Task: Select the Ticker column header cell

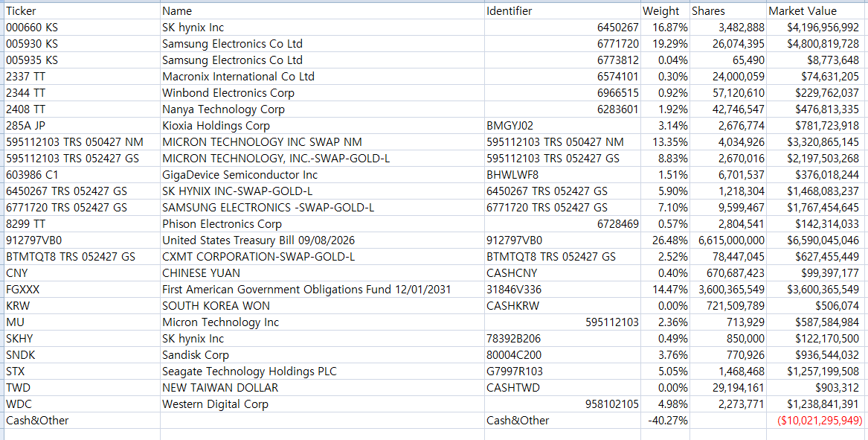Action: click(x=82, y=10)
